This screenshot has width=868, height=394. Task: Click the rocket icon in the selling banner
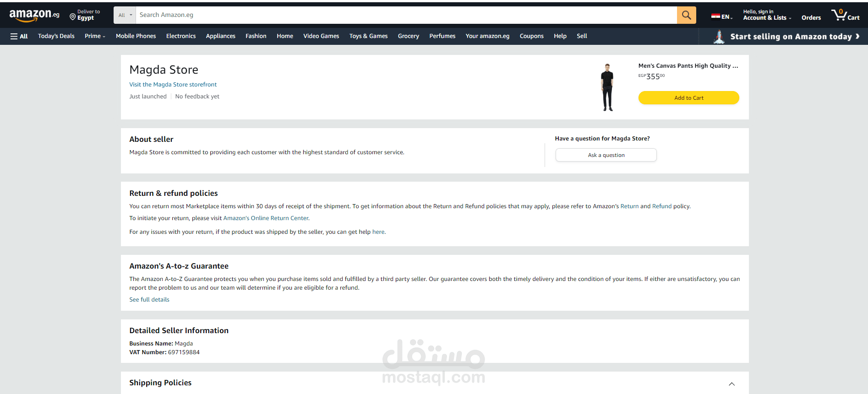(719, 37)
